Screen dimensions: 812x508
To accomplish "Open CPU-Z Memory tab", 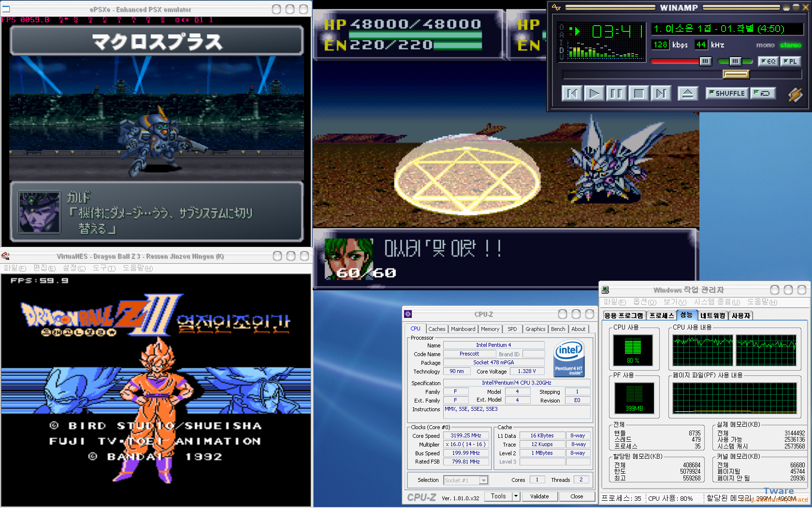I will tap(490, 329).
